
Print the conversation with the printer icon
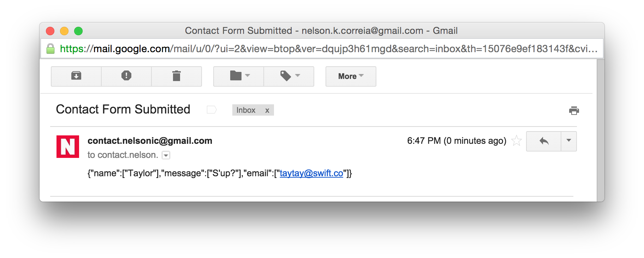tap(574, 111)
